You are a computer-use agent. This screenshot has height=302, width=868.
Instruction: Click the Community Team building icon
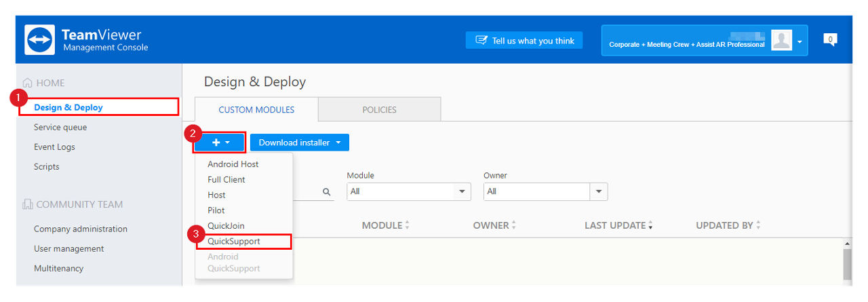[27, 204]
